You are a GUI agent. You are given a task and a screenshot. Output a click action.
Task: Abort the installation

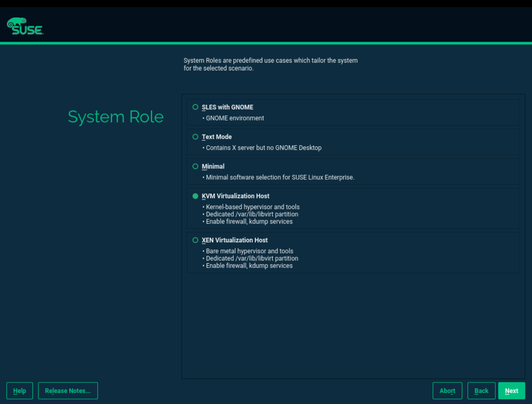tap(447, 391)
